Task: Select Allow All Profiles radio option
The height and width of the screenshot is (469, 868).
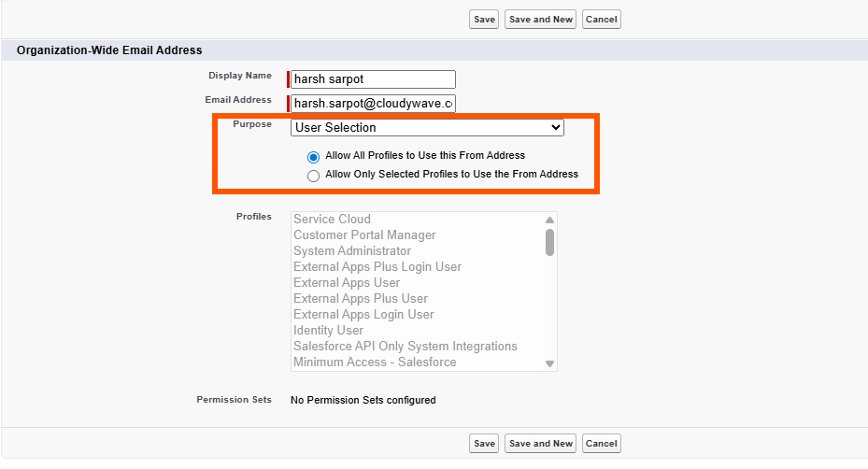Action: [313, 156]
